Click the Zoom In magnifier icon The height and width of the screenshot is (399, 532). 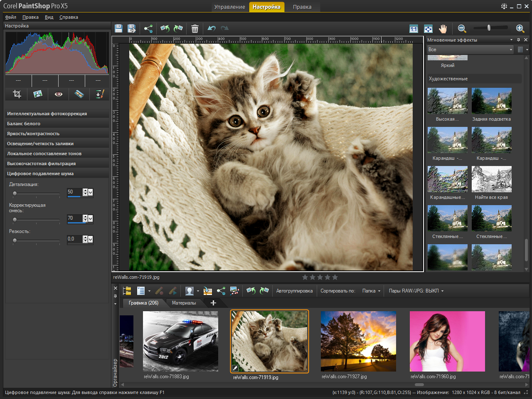tap(520, 28)
